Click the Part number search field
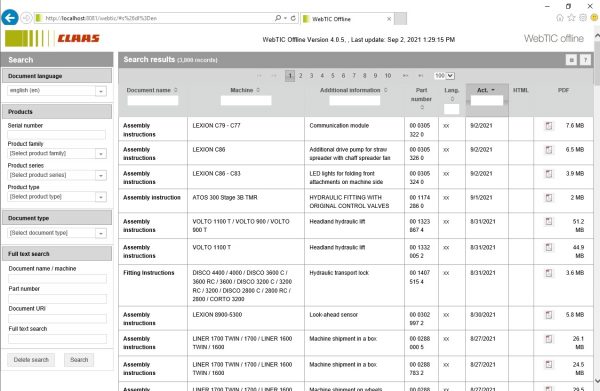600x391 pixels. coord(57,299)
